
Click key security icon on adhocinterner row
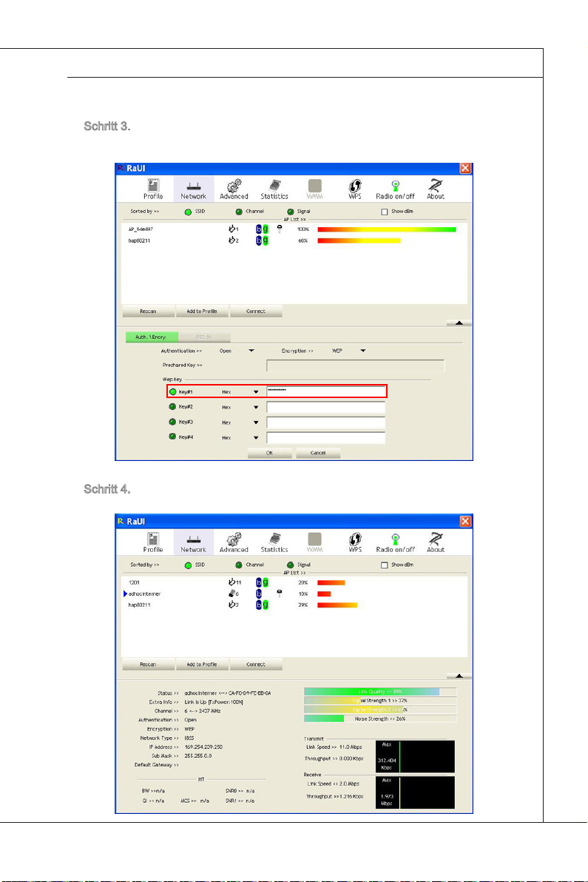click(280, 593)
